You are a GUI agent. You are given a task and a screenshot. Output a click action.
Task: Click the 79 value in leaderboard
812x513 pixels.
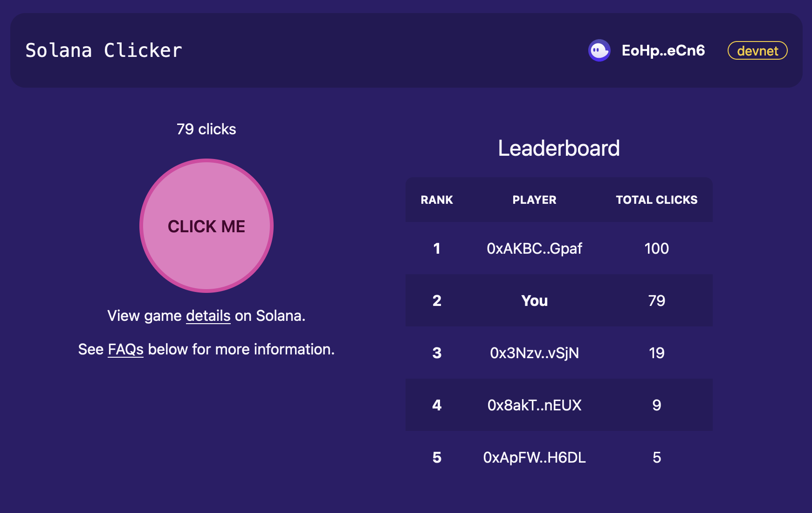pos(657,301)
